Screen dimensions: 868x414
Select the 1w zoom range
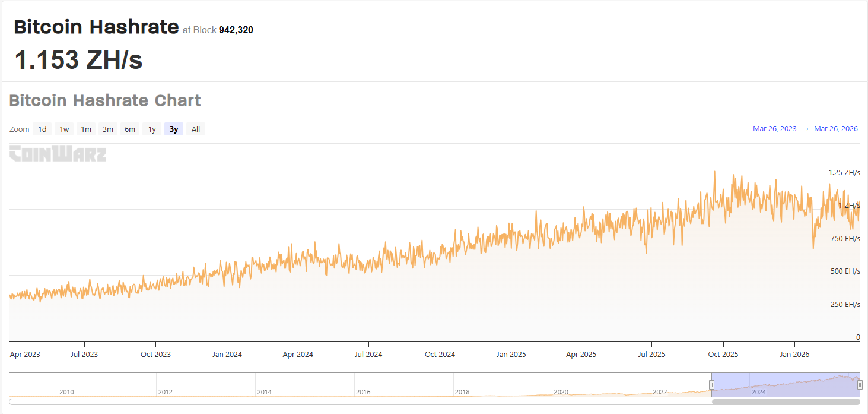[x=63, y=129]
